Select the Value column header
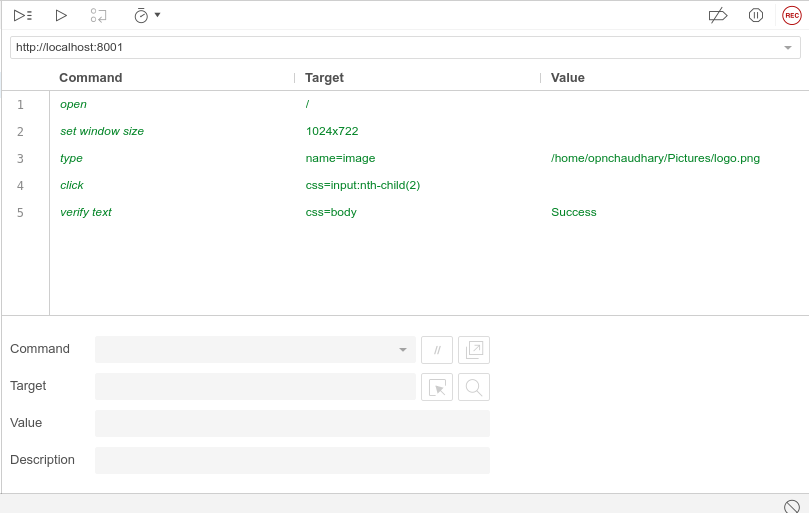Screen dimensions: 809x513 tap(568, 77)
